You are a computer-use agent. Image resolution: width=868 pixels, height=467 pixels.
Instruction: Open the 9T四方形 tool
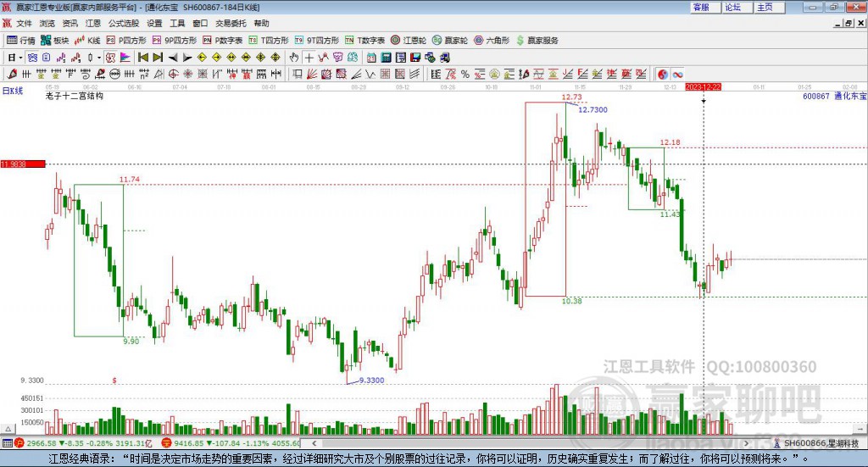(317, 41)
